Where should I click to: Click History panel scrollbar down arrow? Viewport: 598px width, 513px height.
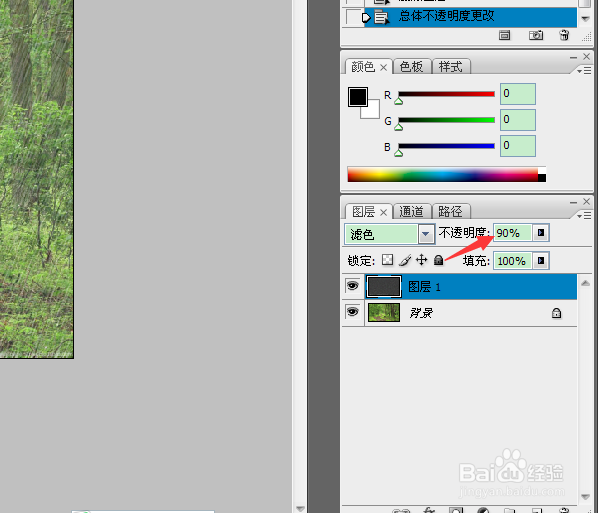point(585,18)
